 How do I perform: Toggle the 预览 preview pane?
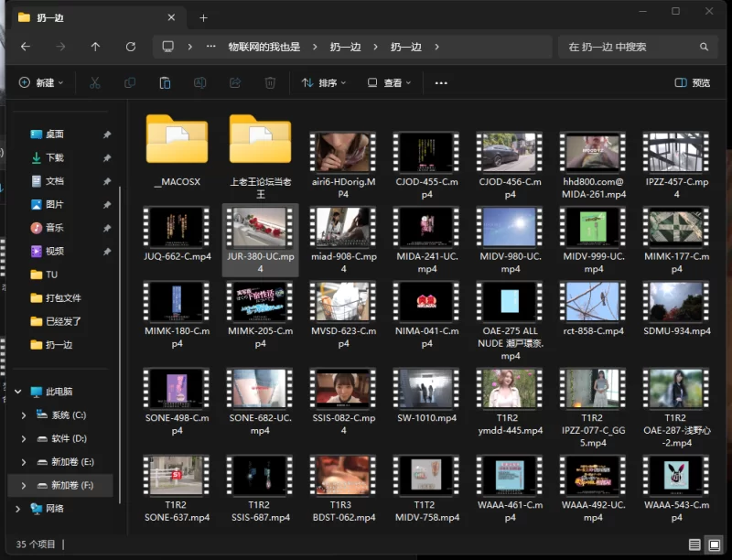[x=693, y=83]
